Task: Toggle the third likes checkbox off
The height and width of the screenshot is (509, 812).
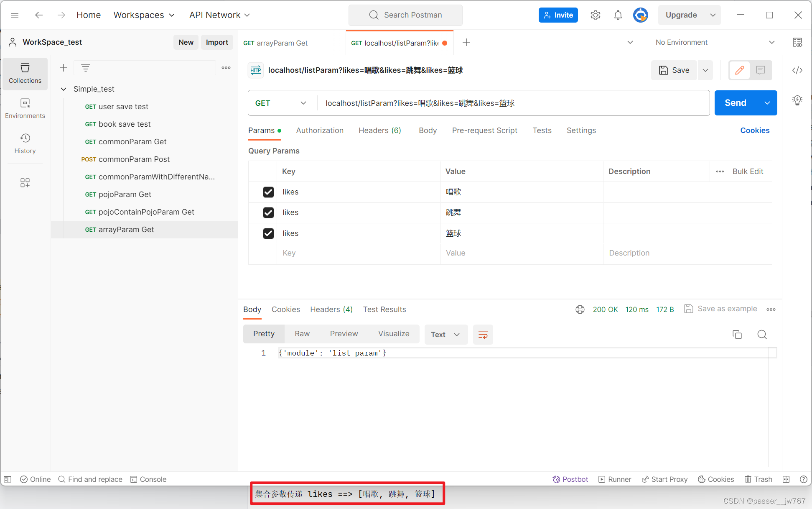Action: click(267, 233)
